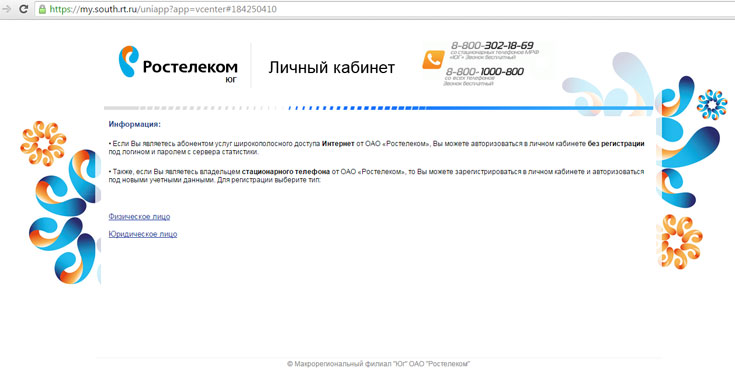Image resolution: width=735 pixels, height=371 pixels.
Task: Click the ЮГ label under logo
Action: [231, 80]
